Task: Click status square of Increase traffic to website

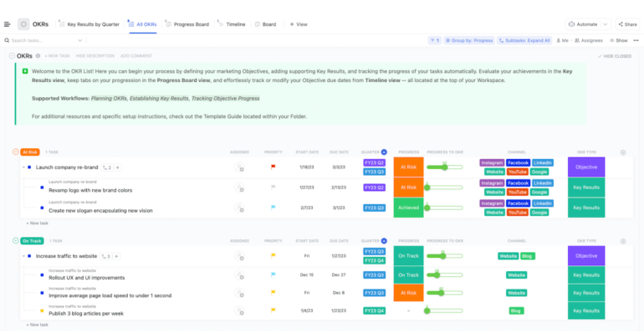Action: (29, 256)
